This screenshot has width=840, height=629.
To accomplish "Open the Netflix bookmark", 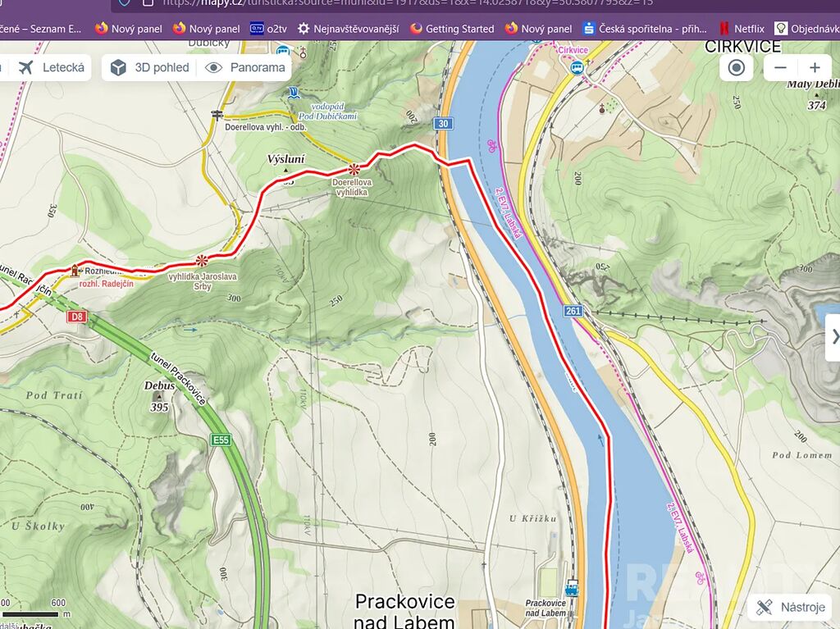I will [x=741, y=29].
